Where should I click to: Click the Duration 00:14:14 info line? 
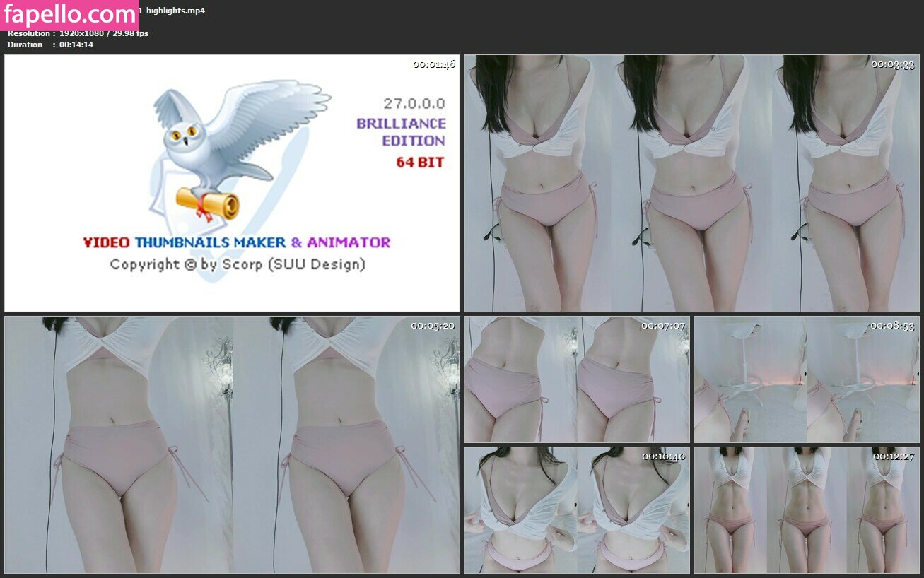click(x=50, y=45)
